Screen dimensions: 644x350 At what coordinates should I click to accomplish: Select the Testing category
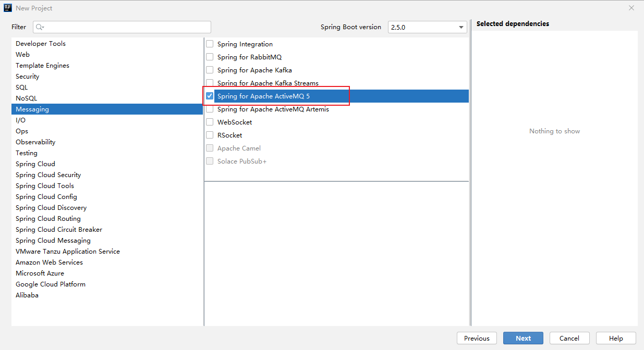(x=107, y=153)
